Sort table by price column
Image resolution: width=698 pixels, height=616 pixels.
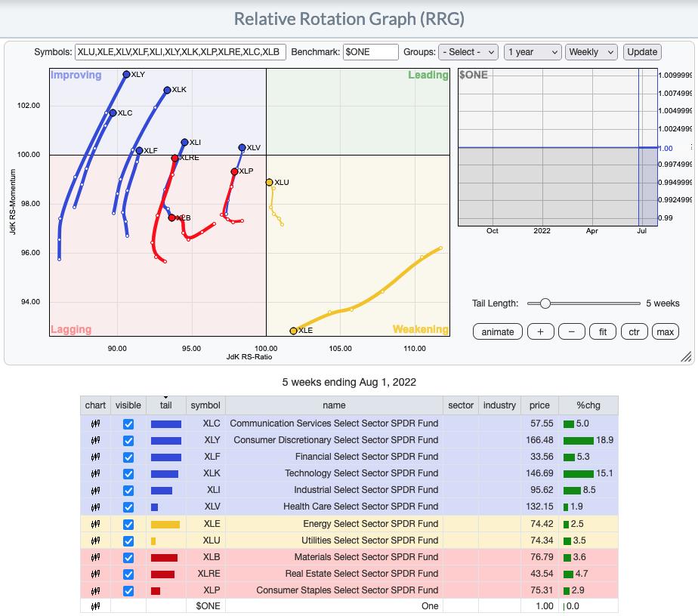539,405
